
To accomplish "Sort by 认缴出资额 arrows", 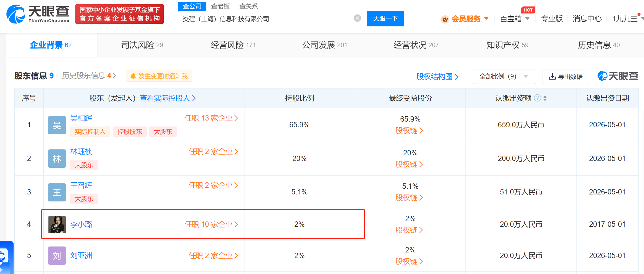I will tap(545, 98).
